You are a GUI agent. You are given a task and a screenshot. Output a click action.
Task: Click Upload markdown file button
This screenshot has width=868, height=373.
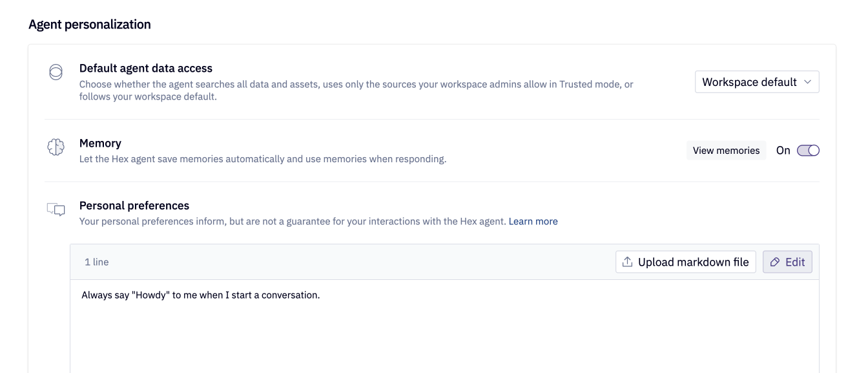(x=685, y=262)
